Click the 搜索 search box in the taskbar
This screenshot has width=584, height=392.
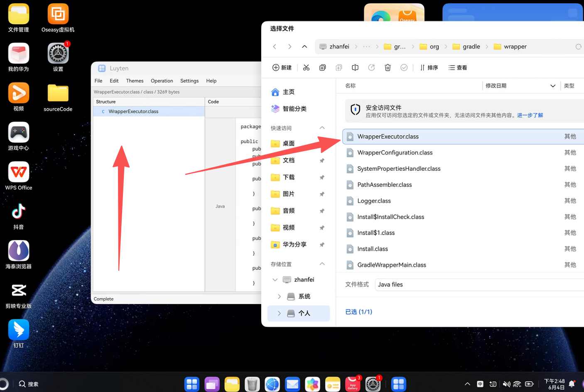(x=28, y=384)
